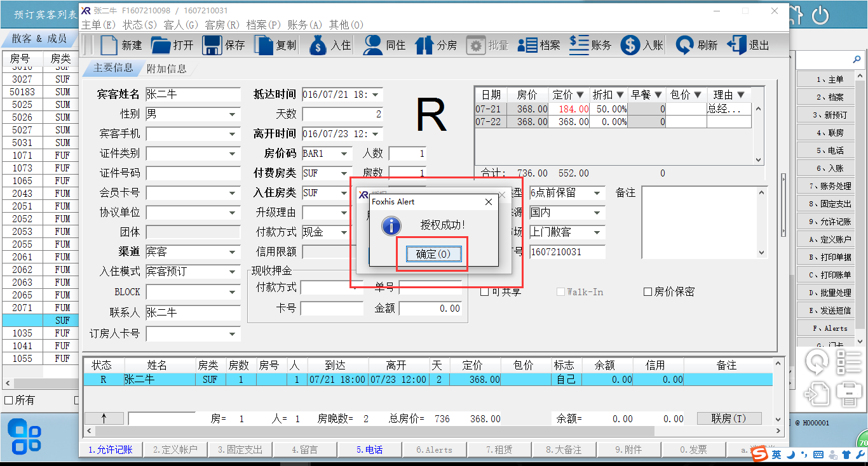868x466 pixels.
Task: Click the 07-21 rate row date cell
Action: click(x=491, y=109)
